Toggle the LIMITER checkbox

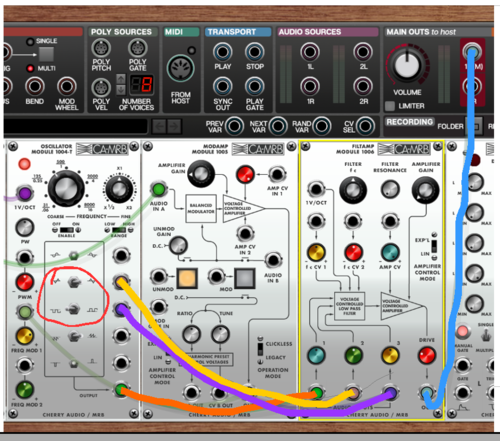point(390,106)
